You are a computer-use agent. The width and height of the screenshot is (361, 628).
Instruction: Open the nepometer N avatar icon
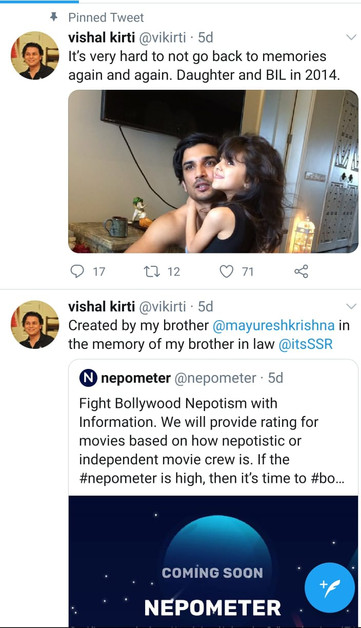(88, 378)
